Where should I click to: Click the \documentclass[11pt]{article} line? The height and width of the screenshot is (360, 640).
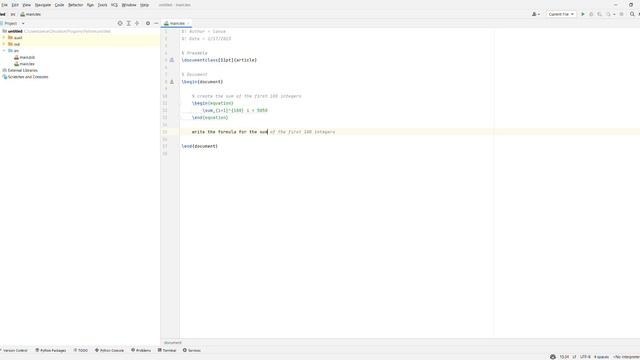219,60
